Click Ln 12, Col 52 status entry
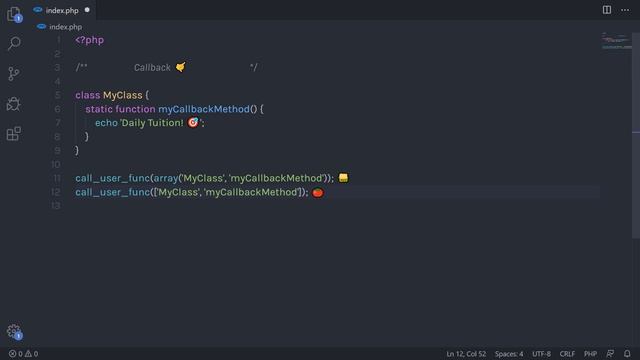Image resolution: width=640 pixels, height=360 pixels. coord(466,354)
